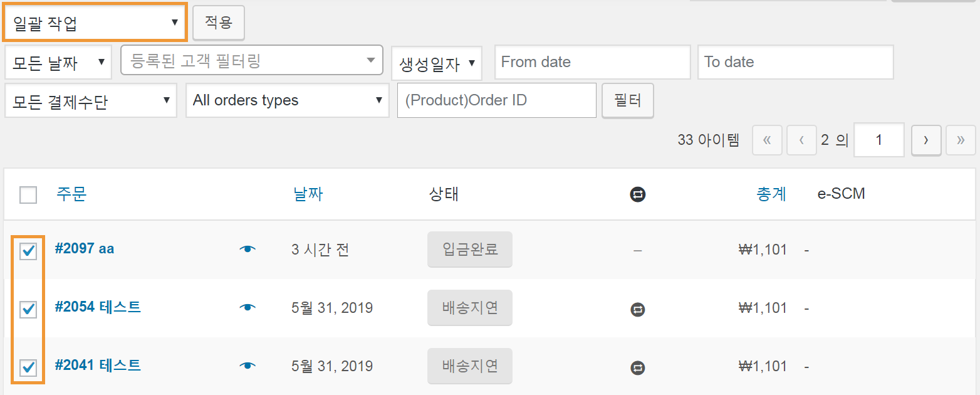
Task: Toggle the select-all checkbox in the header
Action: click(28, 195)
